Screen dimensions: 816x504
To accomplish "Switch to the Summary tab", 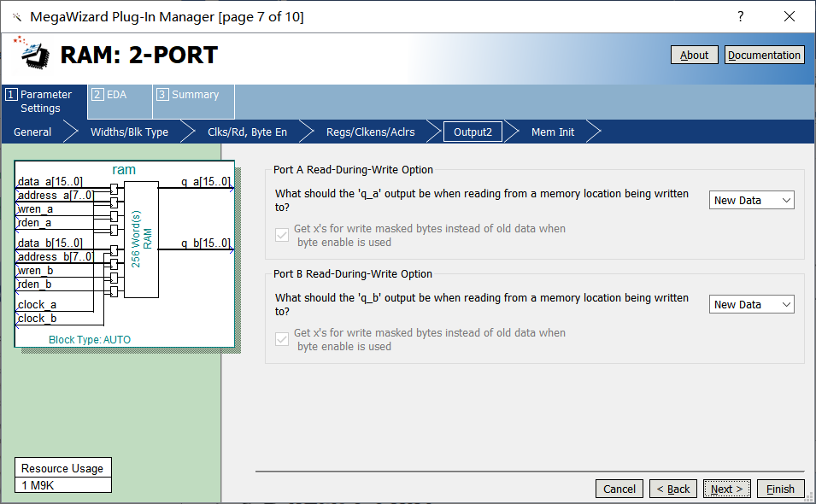I will tap(194, 95).
